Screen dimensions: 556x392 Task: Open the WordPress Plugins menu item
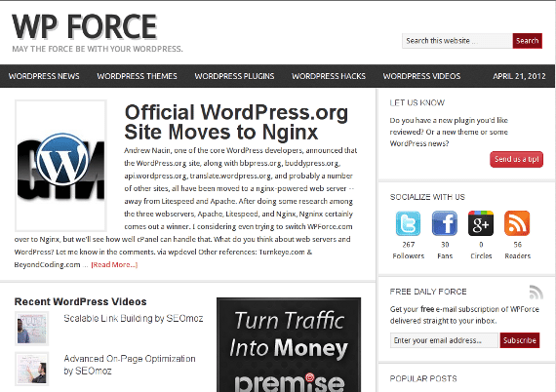[234, 76]
